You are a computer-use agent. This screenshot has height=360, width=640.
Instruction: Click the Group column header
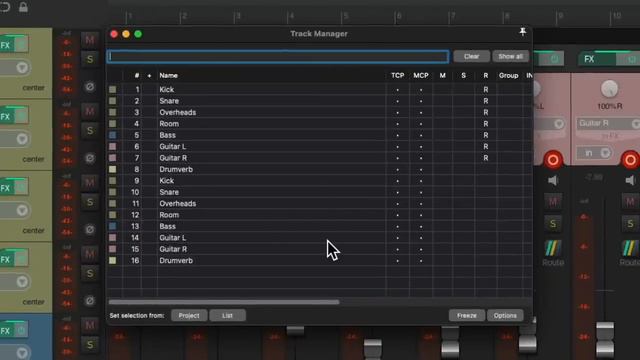[x=509, y=76]
